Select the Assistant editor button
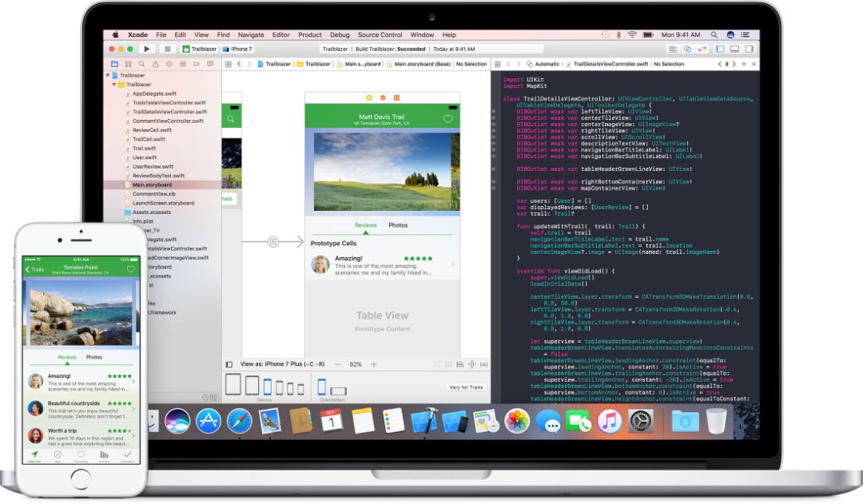This screenshot has height=504, width=863. click(x=687, y=49)
